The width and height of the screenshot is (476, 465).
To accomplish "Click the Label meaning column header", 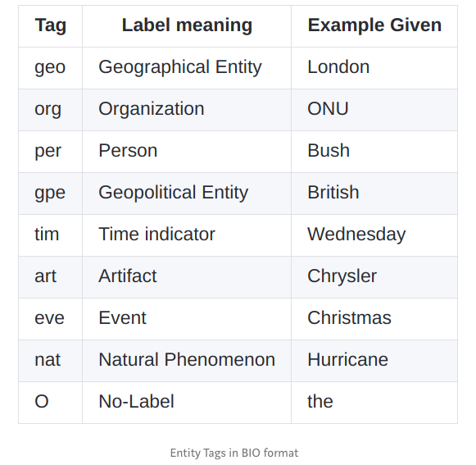I will point(187,26).
